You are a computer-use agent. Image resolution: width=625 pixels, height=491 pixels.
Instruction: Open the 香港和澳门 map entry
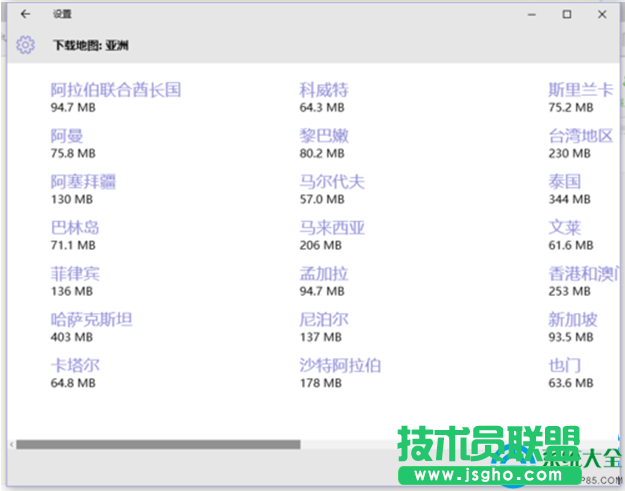point(584,273)
